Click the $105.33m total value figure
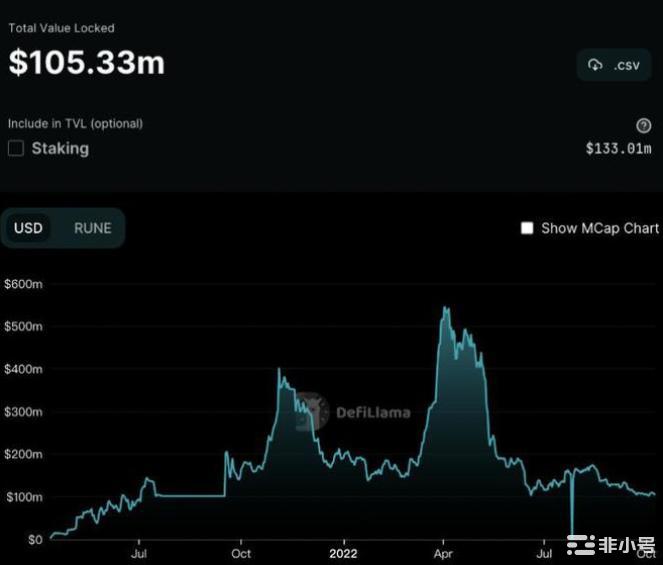This screenshot has height=565, width=663. pos(87,62)
